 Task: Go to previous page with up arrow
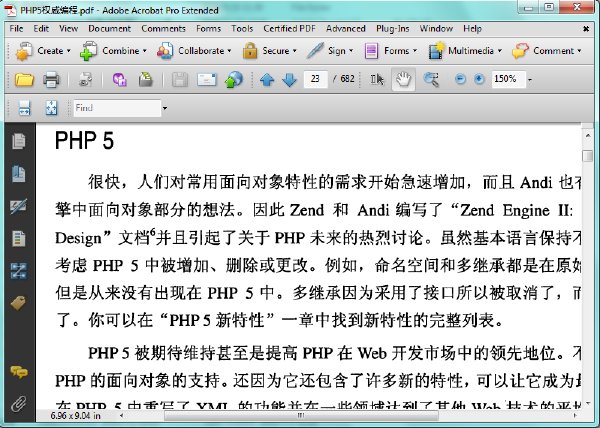(x=267, y=80)
